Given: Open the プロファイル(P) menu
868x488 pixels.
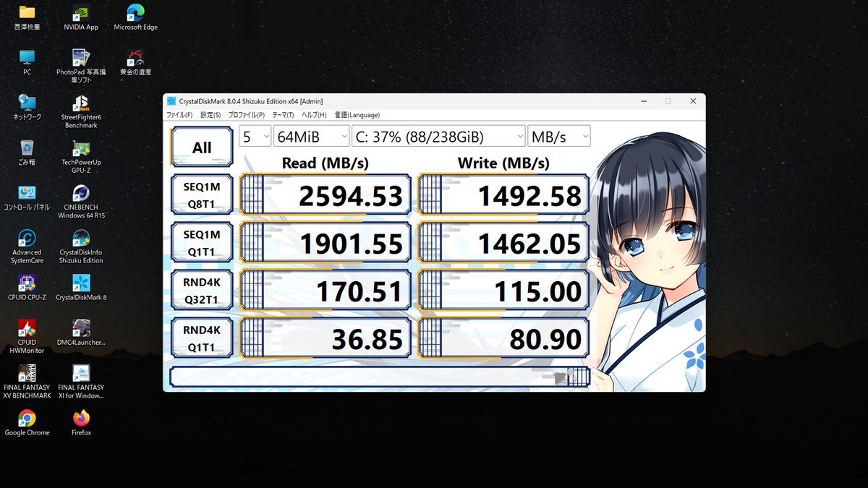Looking at the screenshot, I should (x=246, y=115).
